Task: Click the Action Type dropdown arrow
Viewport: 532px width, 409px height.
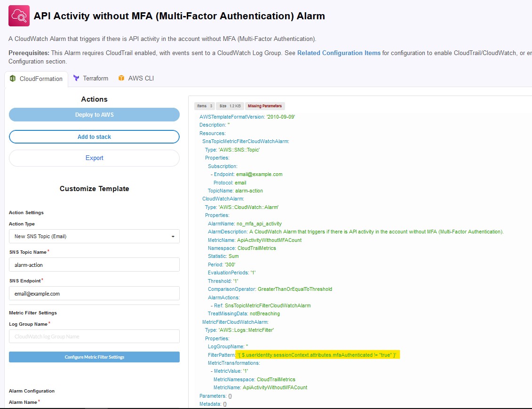Action: pos(173,236)
